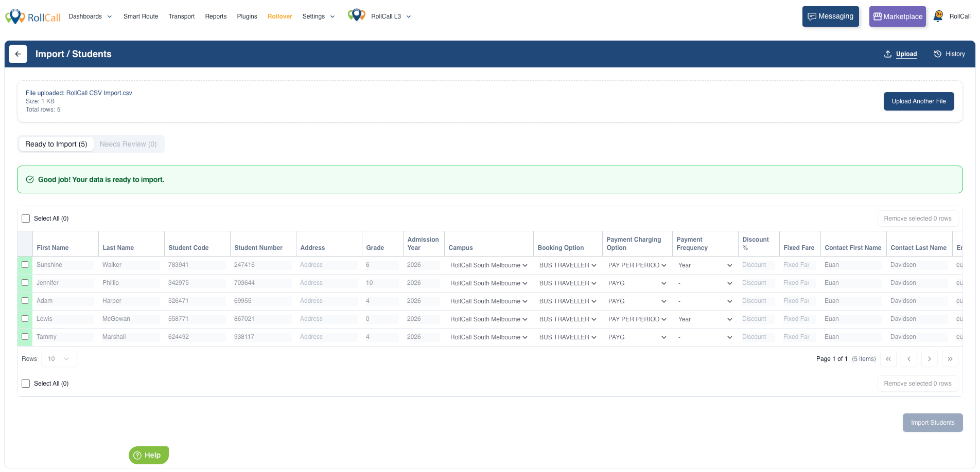Check the row for Lewis McGowan

(25, 319)
